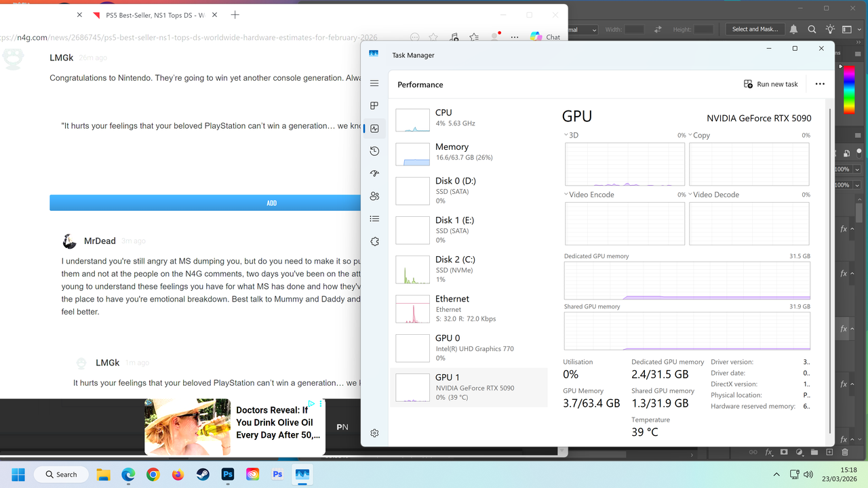This screenshot has width=868, height=488.
Task: Open Edge Settings and more ellipsis
Action: (515, 37)
